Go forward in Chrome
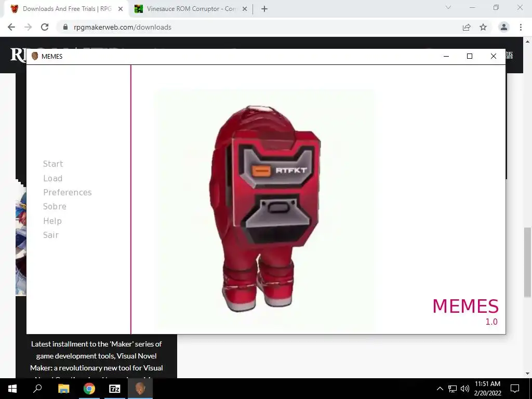 click(28, 27)
